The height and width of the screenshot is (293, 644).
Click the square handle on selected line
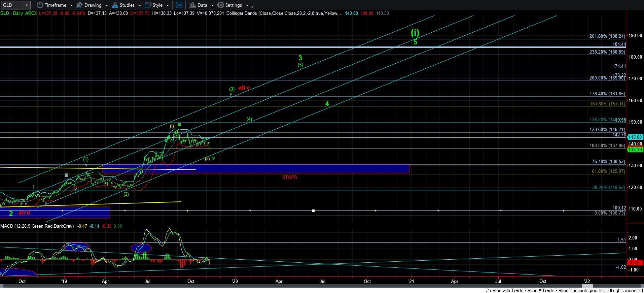pos(313,210)
